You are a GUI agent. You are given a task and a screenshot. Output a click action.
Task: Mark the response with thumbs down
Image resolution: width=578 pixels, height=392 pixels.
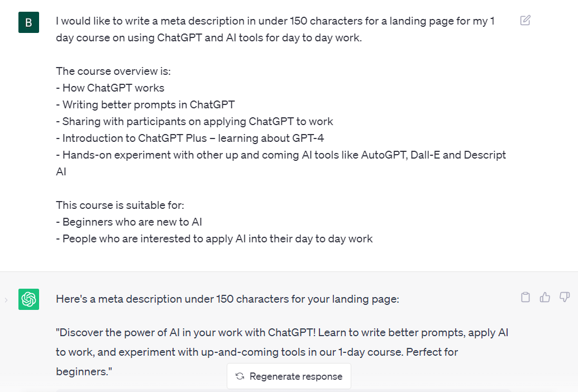pyautogui.click(x=565, y=298)
